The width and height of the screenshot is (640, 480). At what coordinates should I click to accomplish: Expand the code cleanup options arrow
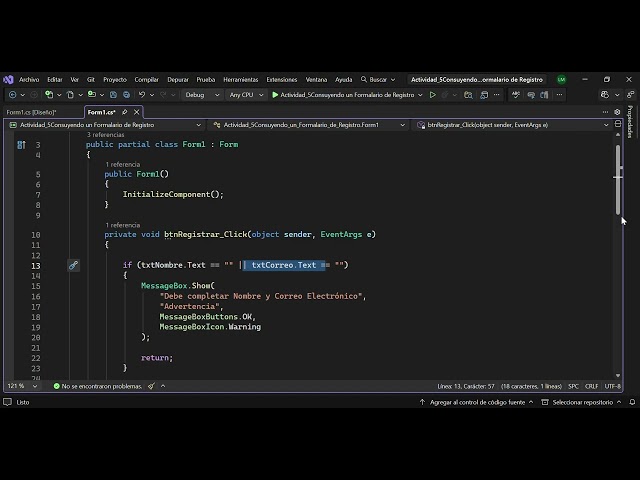coord(163,386)
